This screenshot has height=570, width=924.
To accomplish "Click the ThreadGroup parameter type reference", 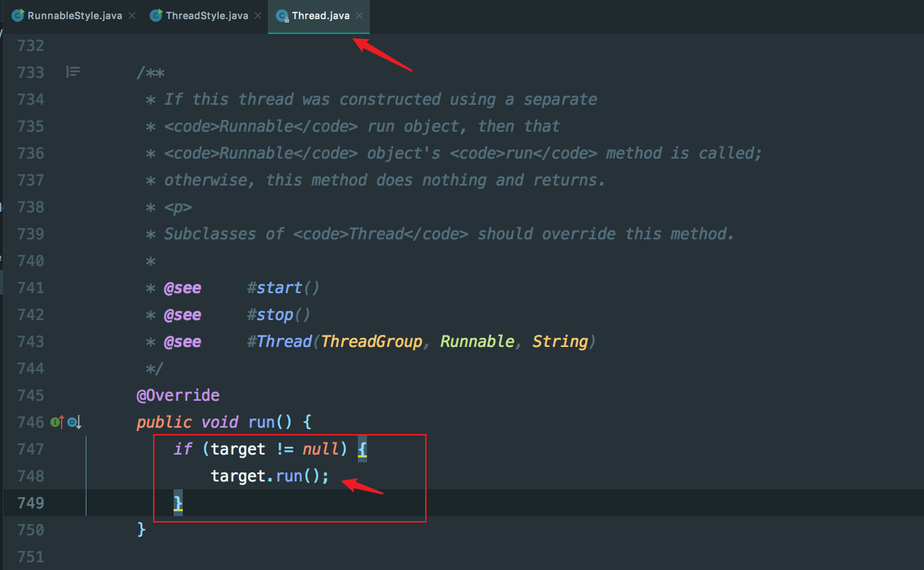I will tap(371, 341).
